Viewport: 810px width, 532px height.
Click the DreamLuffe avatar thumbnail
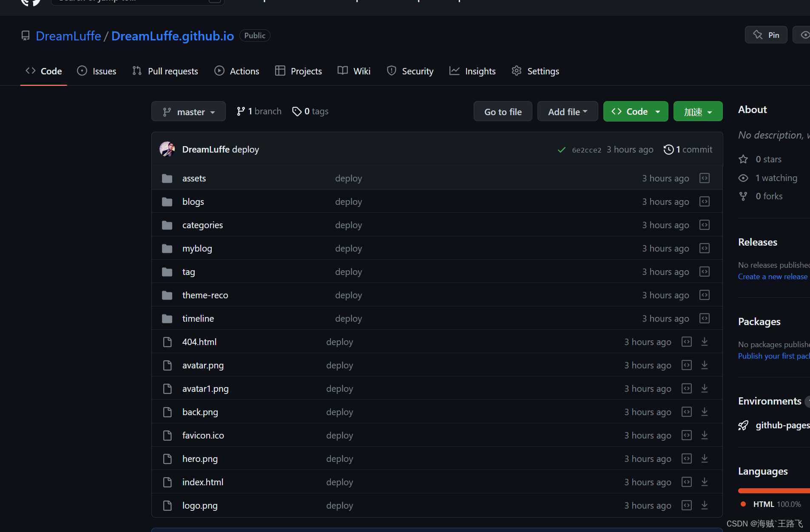tap(167, 149)
